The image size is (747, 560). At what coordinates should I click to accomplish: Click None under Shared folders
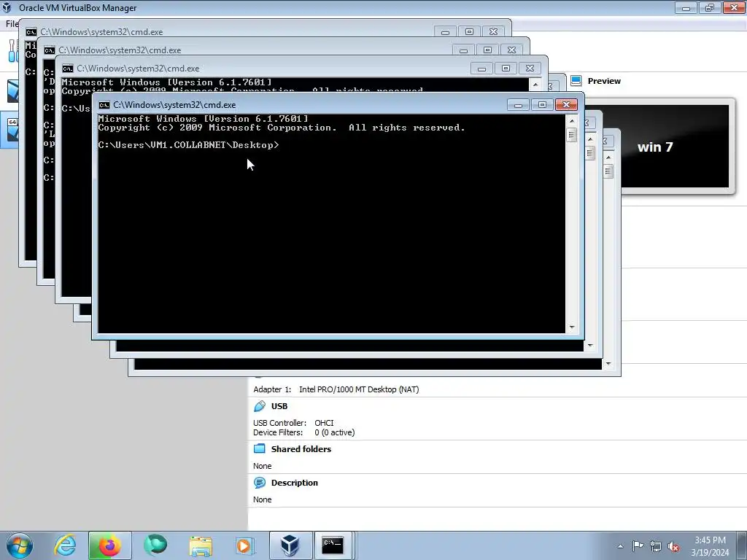point(263,466)
